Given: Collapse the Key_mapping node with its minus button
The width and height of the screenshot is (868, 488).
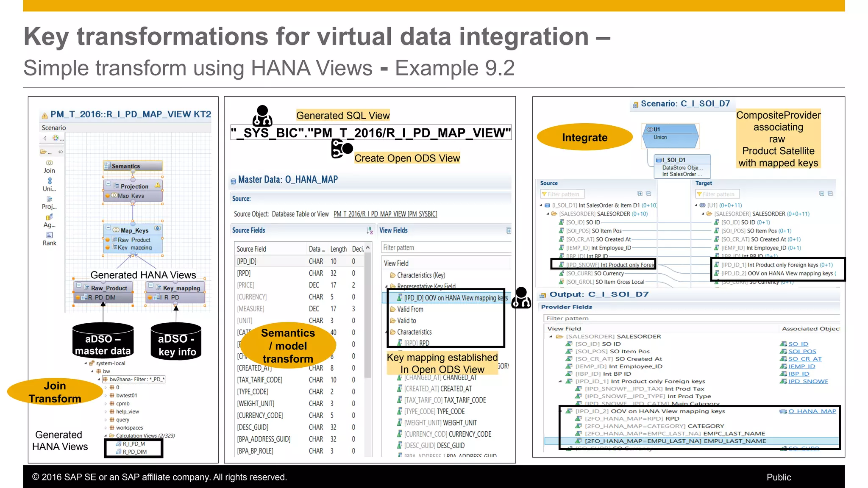Looking at the screenshot, I should point(151,286).
